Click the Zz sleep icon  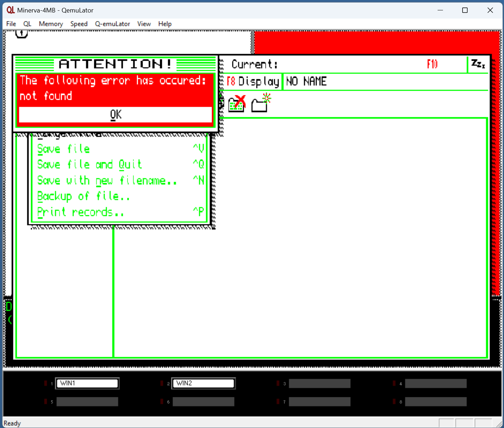coord(478,64)
